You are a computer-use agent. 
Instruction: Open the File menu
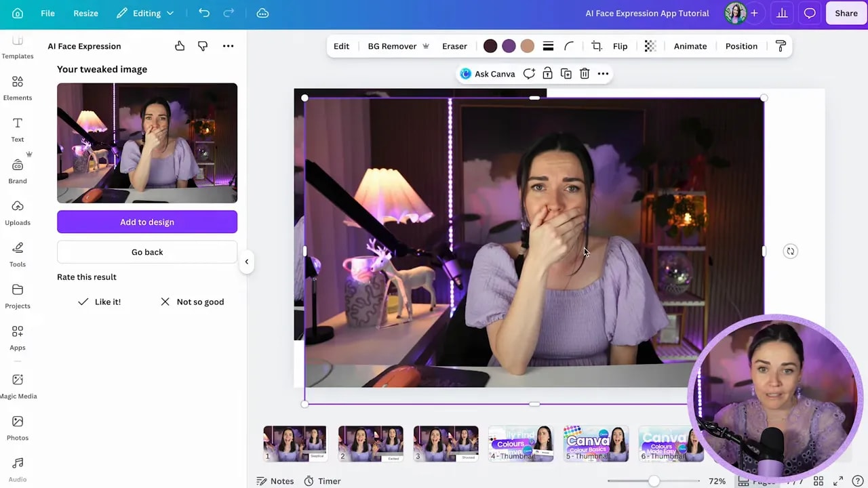47,13
